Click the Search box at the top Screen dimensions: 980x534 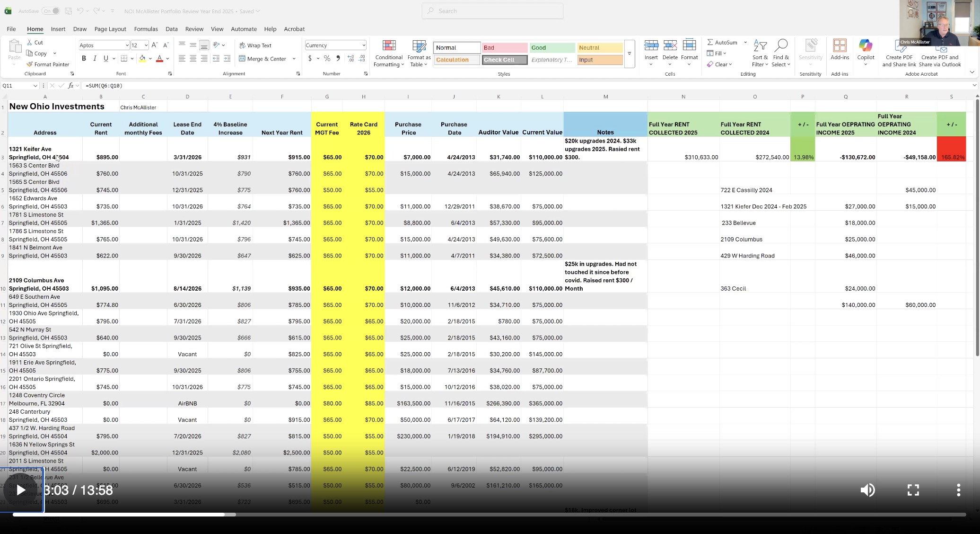tap(492, 10)
